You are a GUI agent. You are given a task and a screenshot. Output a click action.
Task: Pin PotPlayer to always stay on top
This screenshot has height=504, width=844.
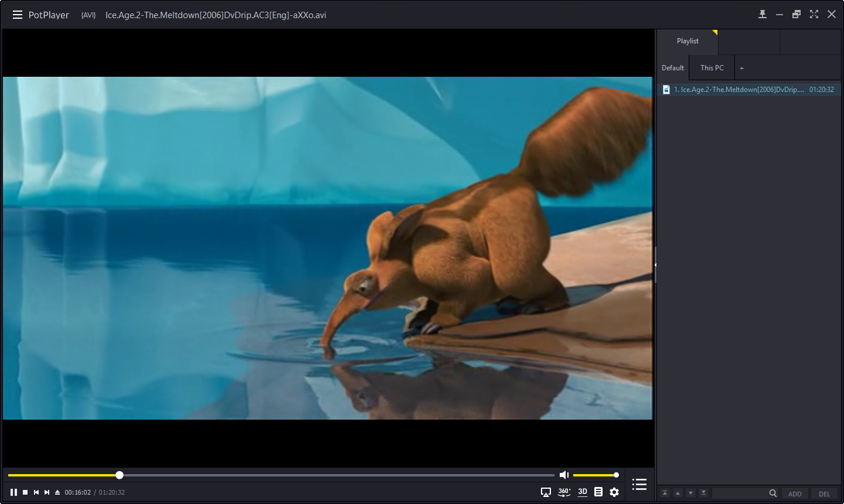pos(763,13)
